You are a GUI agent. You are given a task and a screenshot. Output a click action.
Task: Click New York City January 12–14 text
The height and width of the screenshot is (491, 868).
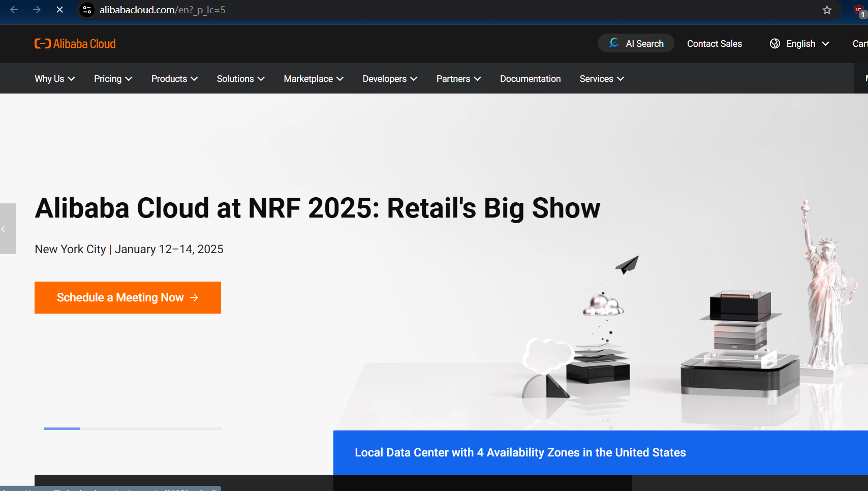(x=129, y=249)
